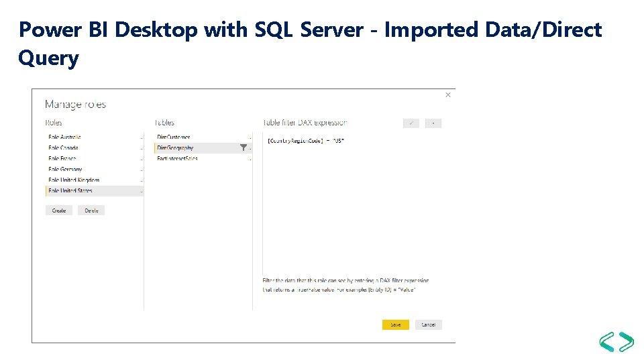The height and width of the screenshot is (362, 644).
Task: Open the ellipsis menu for Role France
Action: (142, 160)
